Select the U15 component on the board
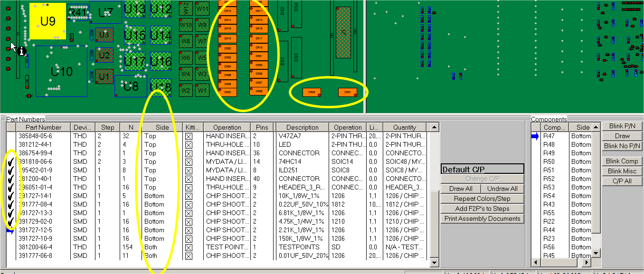The height and width of the screenshot is (274, 644). tap(134, 35)
